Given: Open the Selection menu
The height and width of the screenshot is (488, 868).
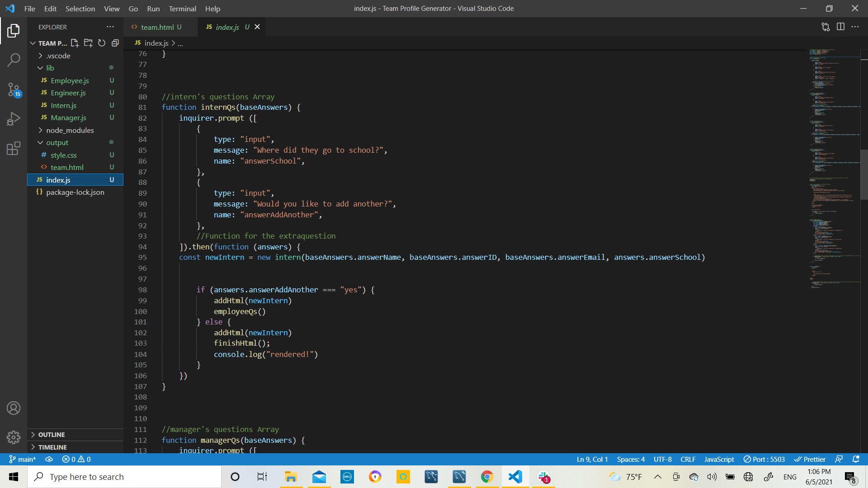Looking at the screenshot, I should [80, 9].
